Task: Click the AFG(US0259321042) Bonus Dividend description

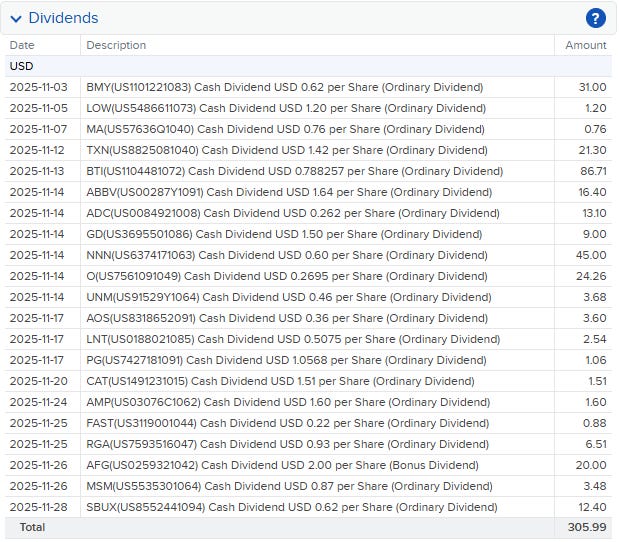Action: 282,465
